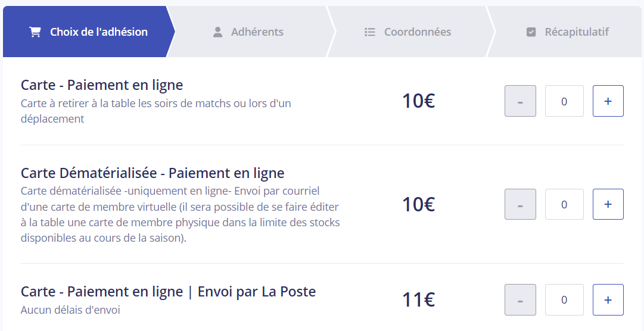This screenshot has width=644, height=331.
Task: Add one Carte Dématérialisée with plus button
Action: click(608, 204)
